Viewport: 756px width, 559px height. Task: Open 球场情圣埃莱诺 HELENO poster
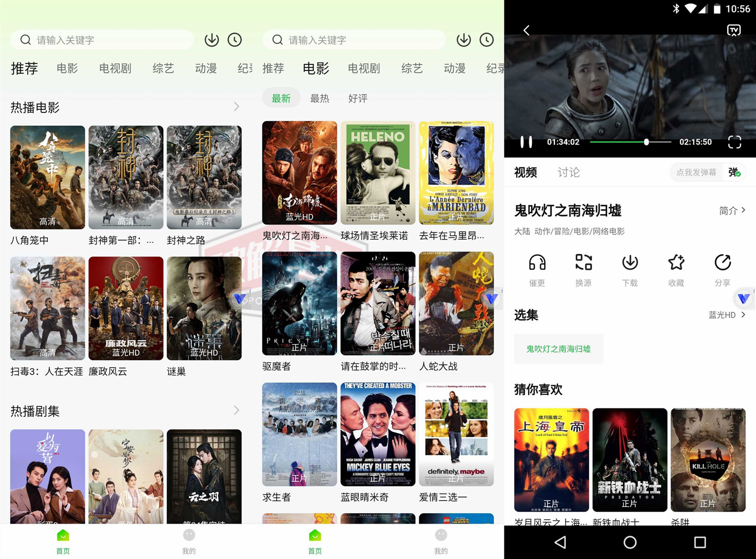coord(378,173)
